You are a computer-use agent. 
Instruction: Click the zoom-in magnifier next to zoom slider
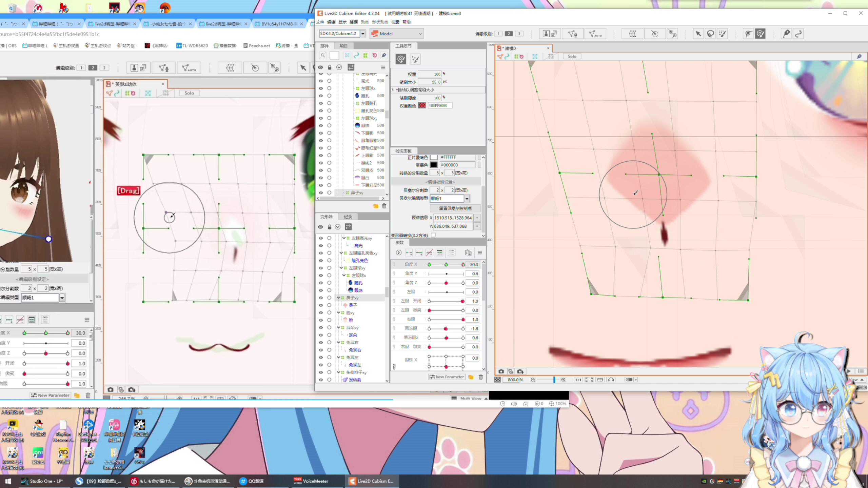[563, 380]
